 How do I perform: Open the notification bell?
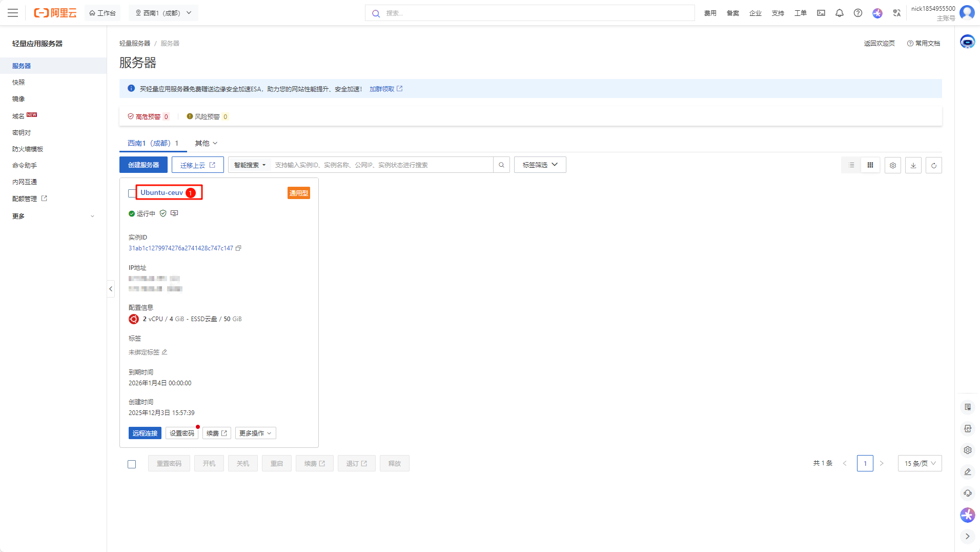tap(839, 13)
